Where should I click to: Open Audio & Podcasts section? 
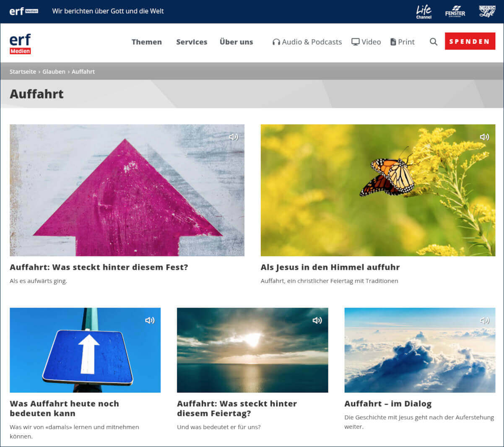pos(307,42)
